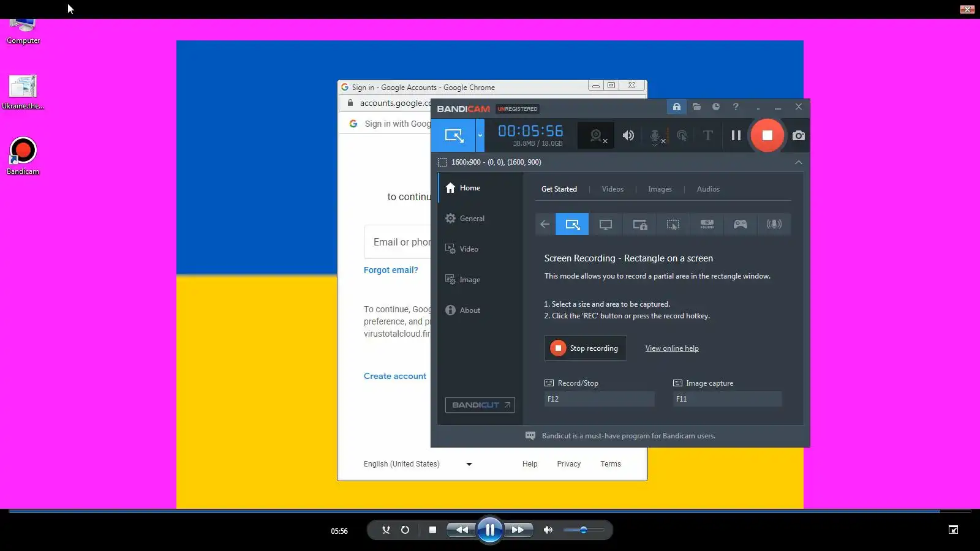
Task: Stop playback in media player controls
Action: pos(432,530)
